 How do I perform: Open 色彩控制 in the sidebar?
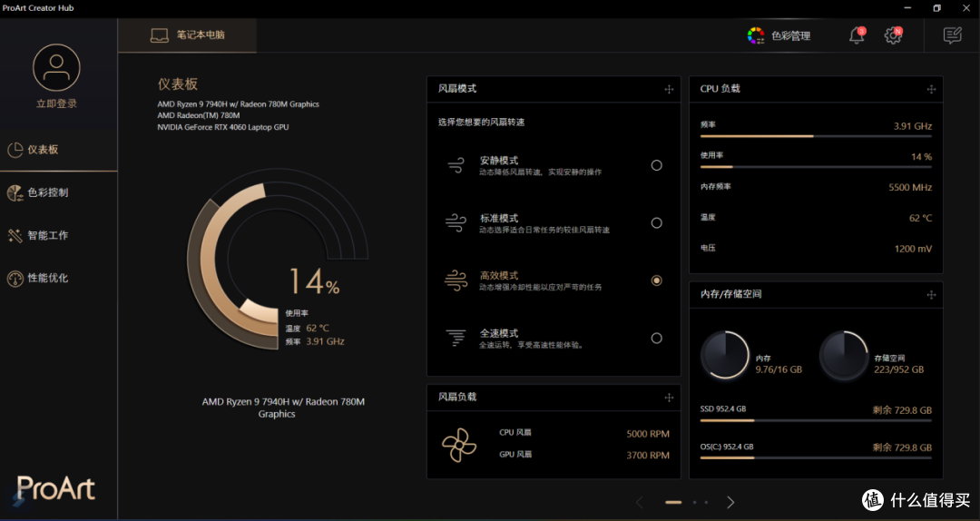pyautogui.click(x=59, y=192)
